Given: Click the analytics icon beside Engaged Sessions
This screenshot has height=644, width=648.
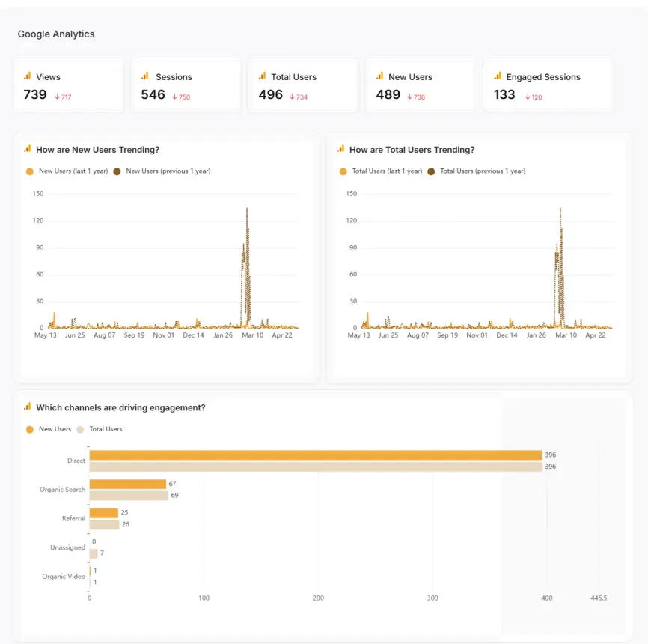Looking at the screenshot, I should pos(498,76).
